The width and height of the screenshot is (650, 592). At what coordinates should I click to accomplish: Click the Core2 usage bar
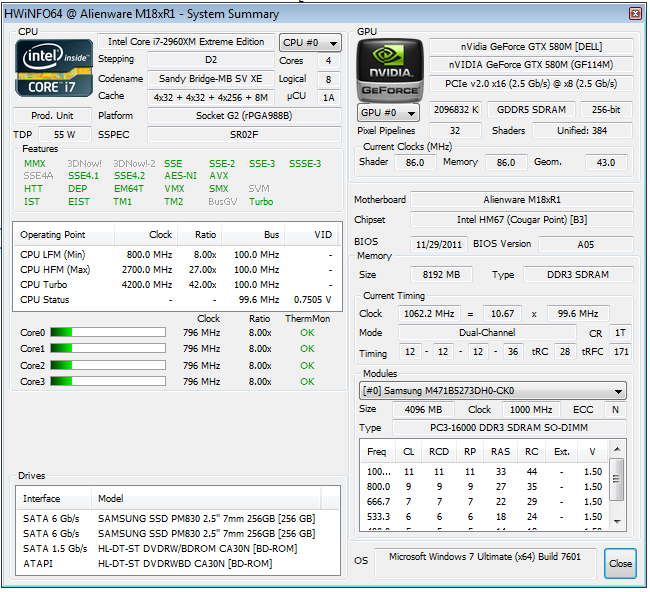coord(108,365)
